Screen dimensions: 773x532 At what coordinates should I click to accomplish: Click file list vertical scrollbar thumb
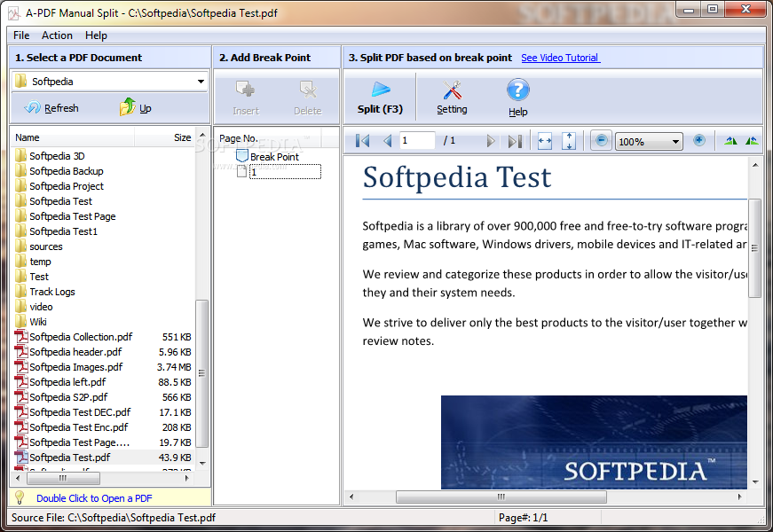(x=201, y=373)
